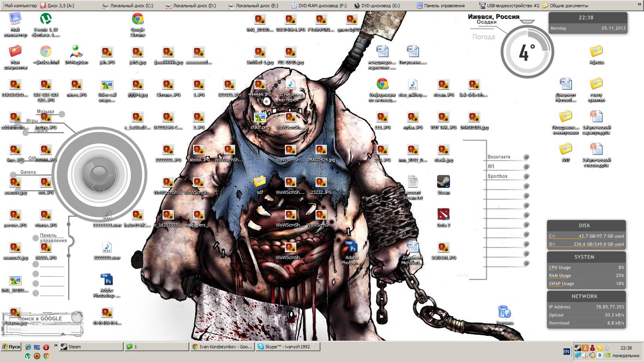Screen dimensions: 644x362
Task: Click the 22:38 clock in the system tray
Action: tap(626, 348)
